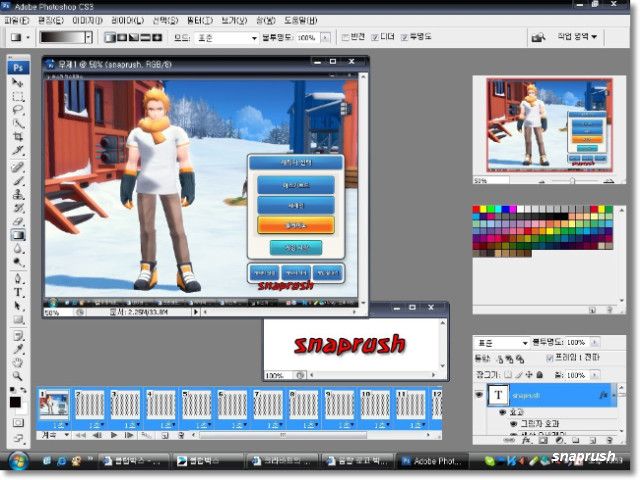Screen dimensions: 640x480
Task: Select the Eyedropper tool
Action: 18,349
